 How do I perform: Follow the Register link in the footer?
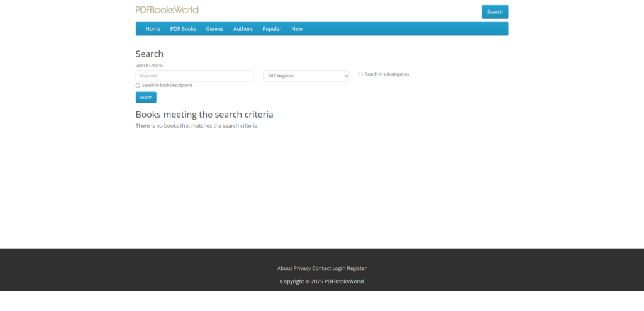[x=357, y=268]
